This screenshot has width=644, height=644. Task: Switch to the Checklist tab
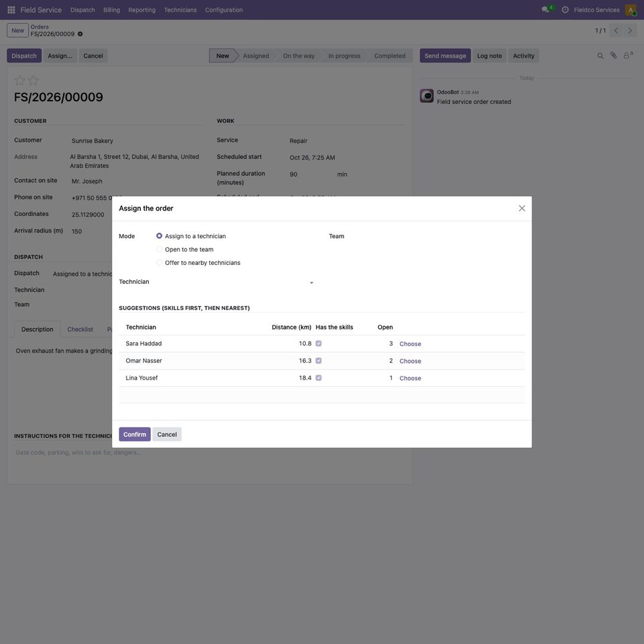[80, 329]
